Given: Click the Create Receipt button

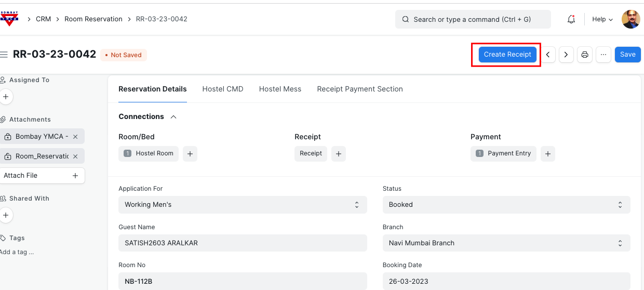Looking at the screenshot, I should click(507, 55).
